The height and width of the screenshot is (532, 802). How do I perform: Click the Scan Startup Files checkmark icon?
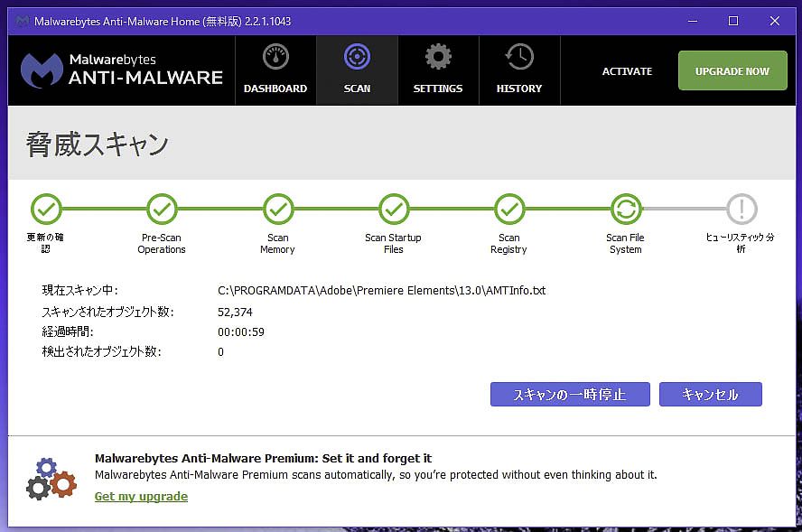coord(394,209)
